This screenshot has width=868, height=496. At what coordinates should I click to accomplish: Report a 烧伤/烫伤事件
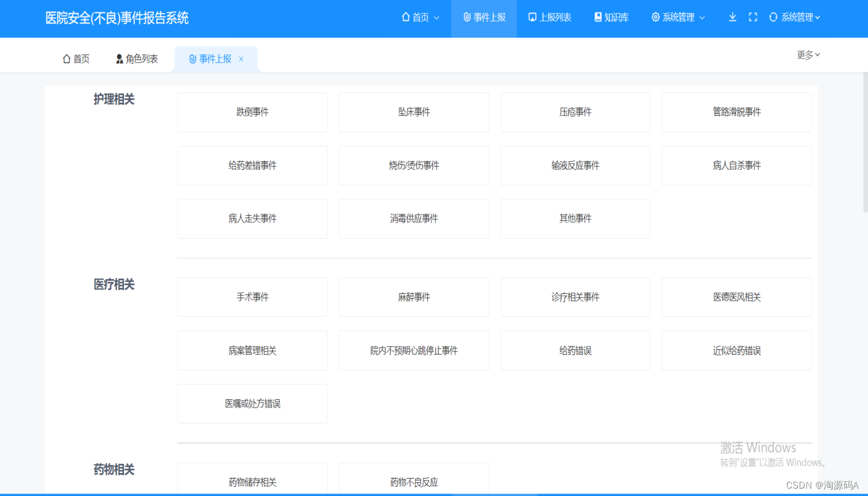414,166
